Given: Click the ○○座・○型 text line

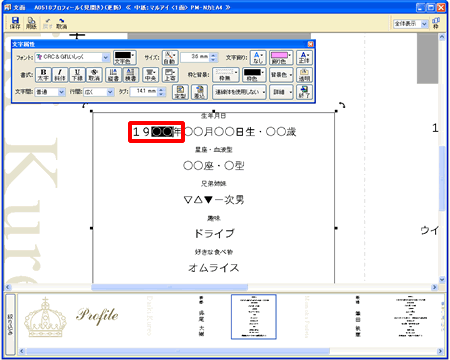Looking at the screenshot, I should (x=213, y=166).
